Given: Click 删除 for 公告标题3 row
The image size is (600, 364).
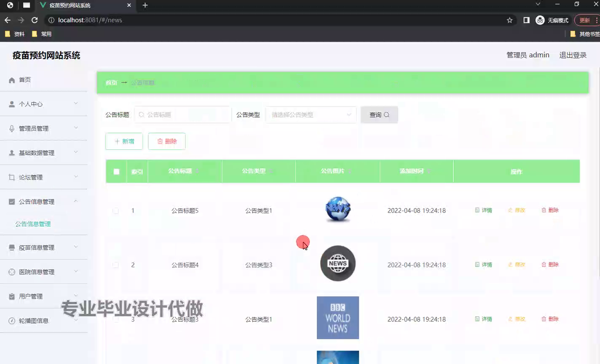Looking at the screenshot, I should [550, 319].
